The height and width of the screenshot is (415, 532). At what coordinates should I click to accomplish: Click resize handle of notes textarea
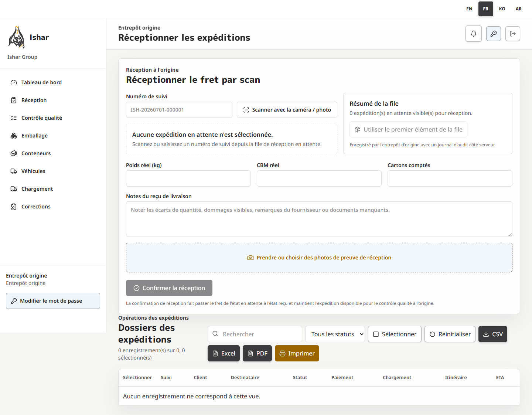click(x=510, y=234)
